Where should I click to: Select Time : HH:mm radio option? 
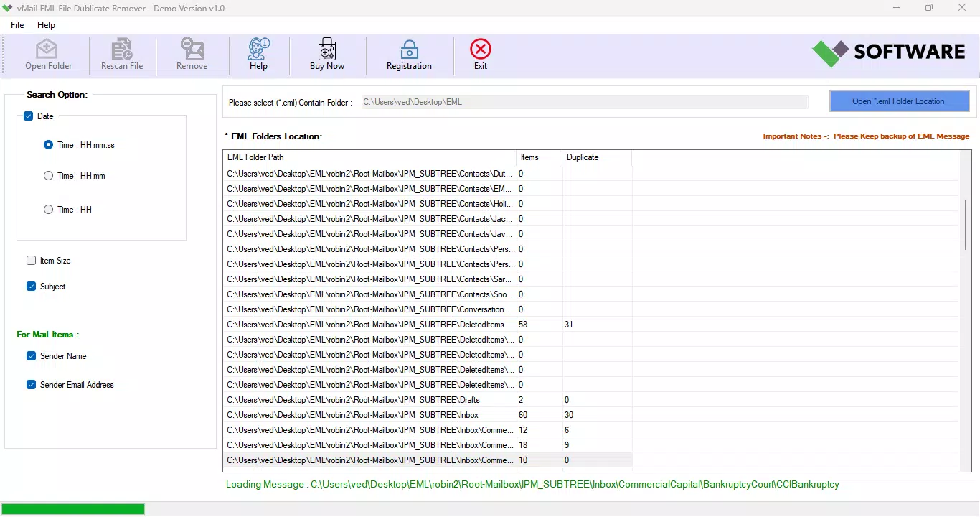pos(48,176)
